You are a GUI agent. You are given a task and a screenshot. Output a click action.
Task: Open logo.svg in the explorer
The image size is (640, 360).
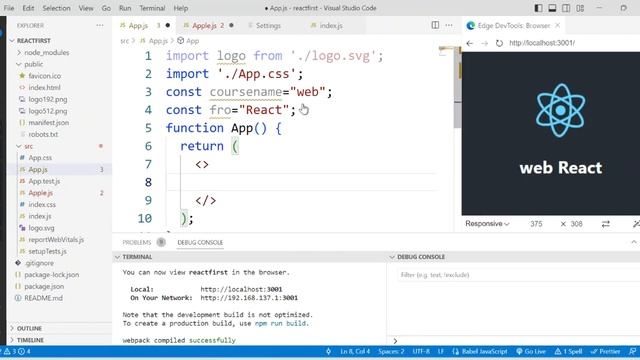41,228
